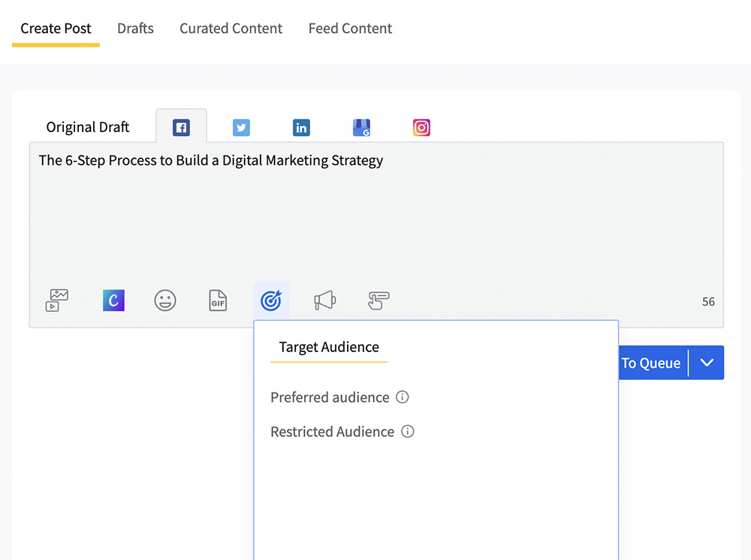Show info for Preferred audience
This screenshot has width=751, height=560.
click(x=403, y=397)
